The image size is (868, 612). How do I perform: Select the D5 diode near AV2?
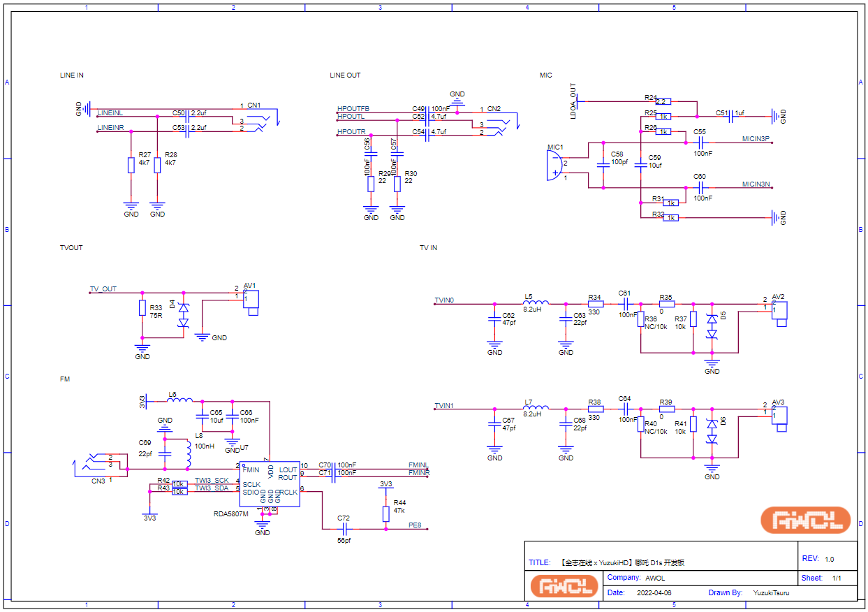tap(712, 326)
